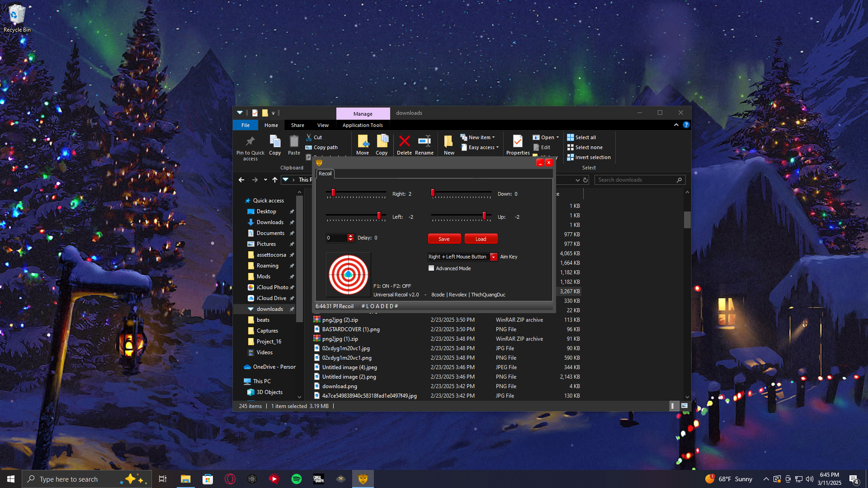Click the red Save button
The height and width of the screenshot is (488, 868).
[x=444, y=239]
